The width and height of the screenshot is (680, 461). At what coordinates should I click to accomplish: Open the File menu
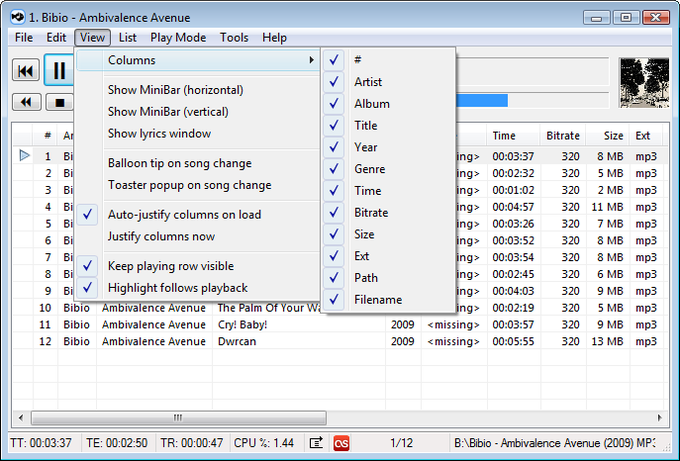23,38
